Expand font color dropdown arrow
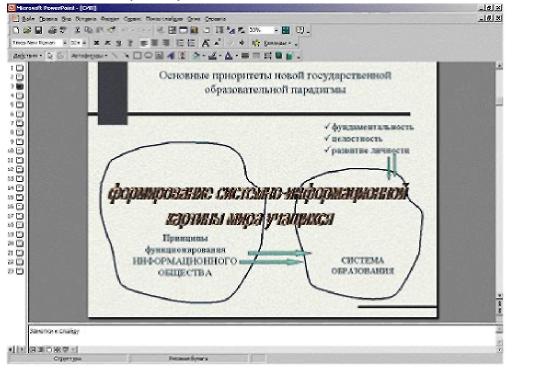Viewport: 538px width, 377px height. [x=236, y=56]
